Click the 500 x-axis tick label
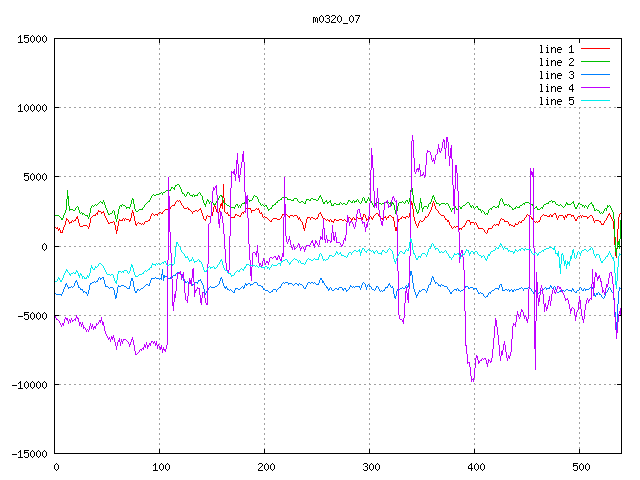Image resolution: width=640 pixels, height=480 pixels. pos(580,467)
